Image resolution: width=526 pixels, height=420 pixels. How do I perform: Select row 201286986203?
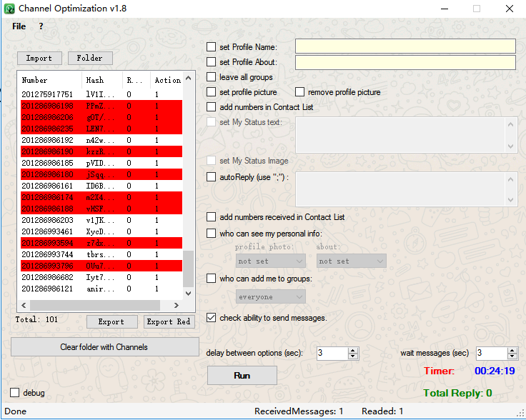(101, 220)
